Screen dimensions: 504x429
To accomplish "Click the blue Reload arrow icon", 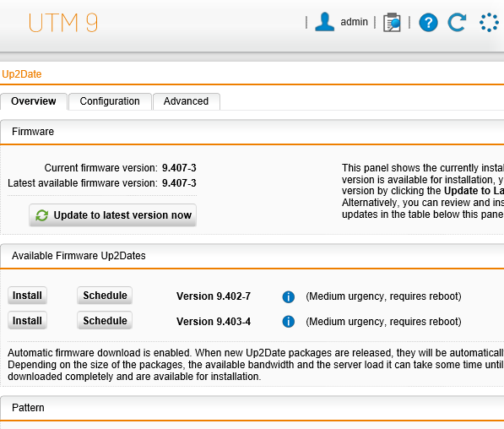I will (x=457, y=22).
